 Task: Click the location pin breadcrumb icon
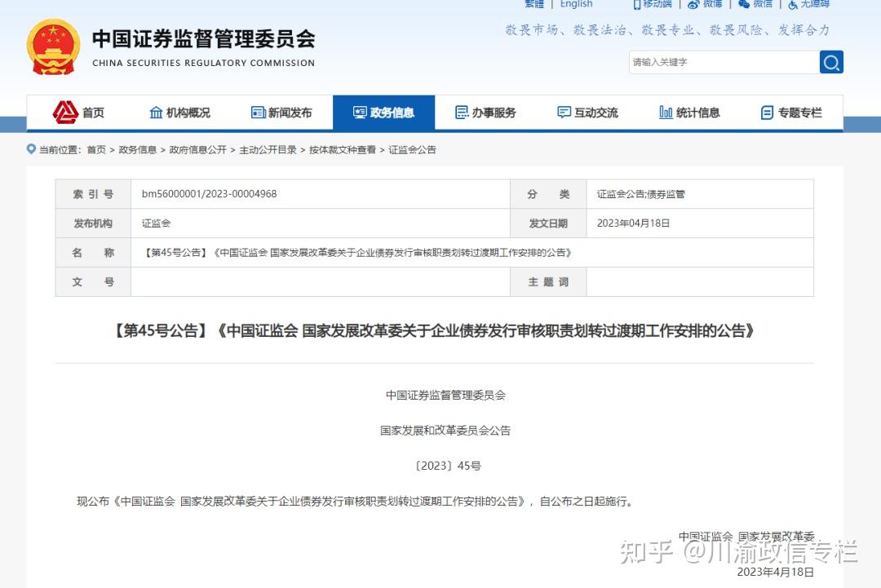(32, 148)
